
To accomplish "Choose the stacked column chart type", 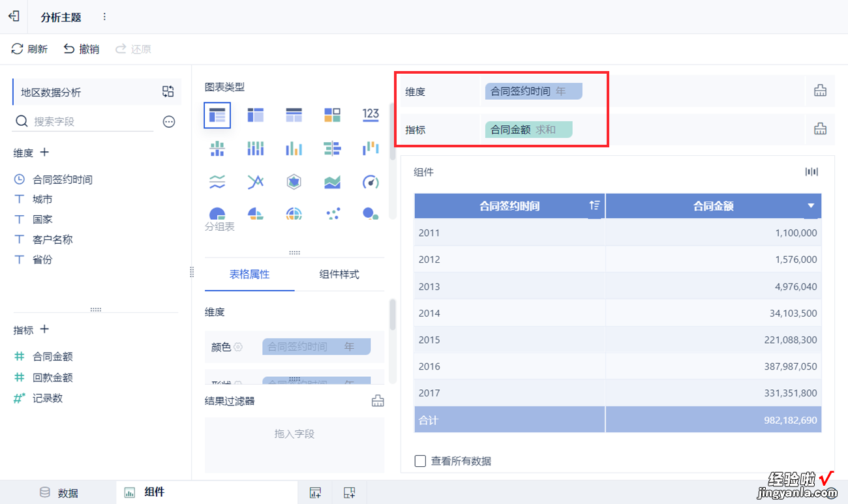I will click(x=255, y=149).
